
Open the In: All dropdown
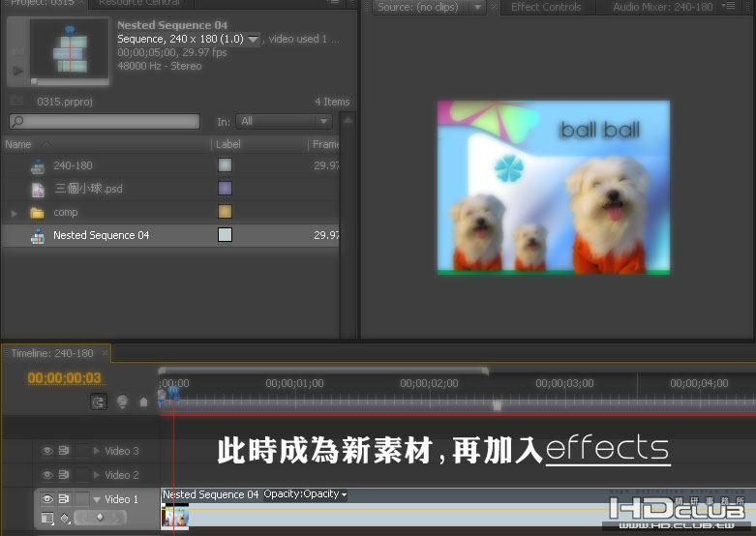[284, 121]
